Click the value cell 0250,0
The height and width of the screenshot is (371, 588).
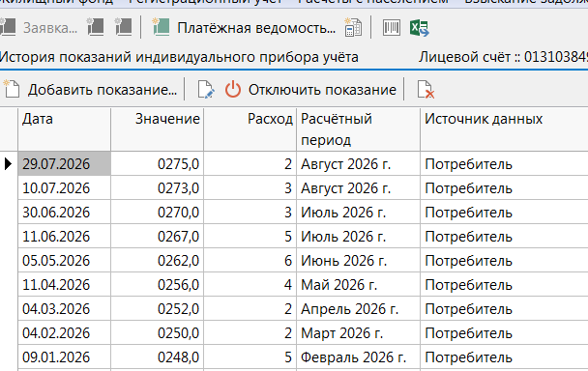157,332
